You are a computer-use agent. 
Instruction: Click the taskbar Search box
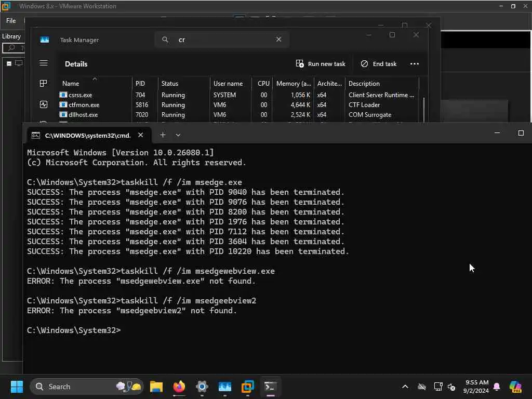click(87, 387)
